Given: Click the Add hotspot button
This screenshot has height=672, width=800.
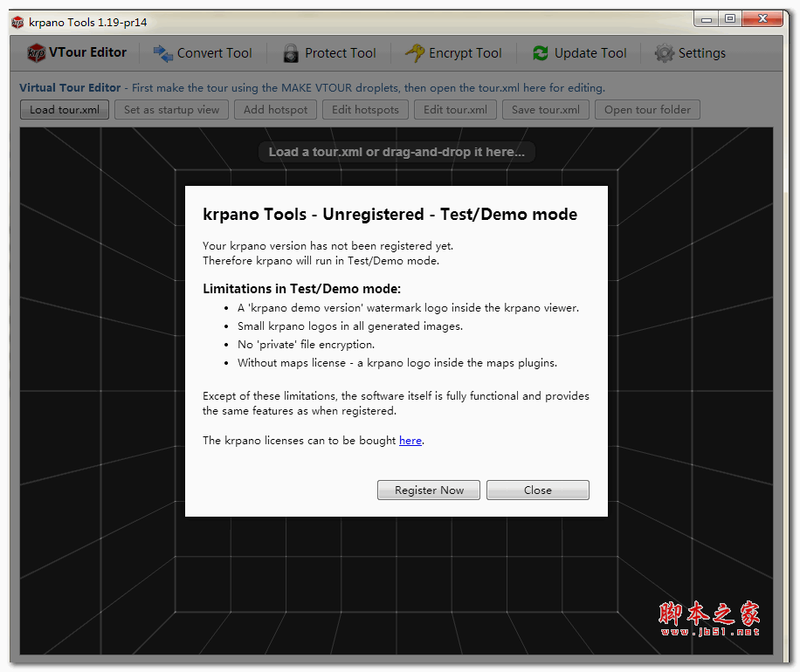Looking at the screenshot, I should coord(275,110).
